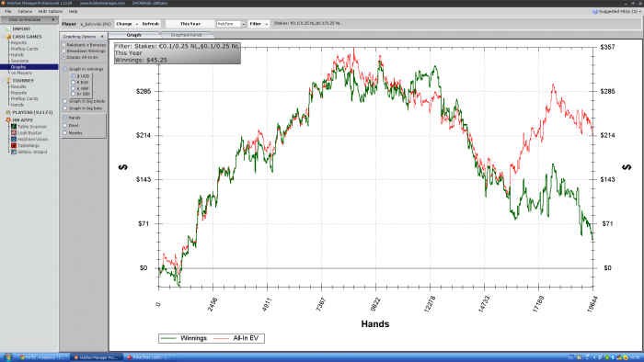
Task: Click the Cash Games folder icon
Action: click(8, 37)
